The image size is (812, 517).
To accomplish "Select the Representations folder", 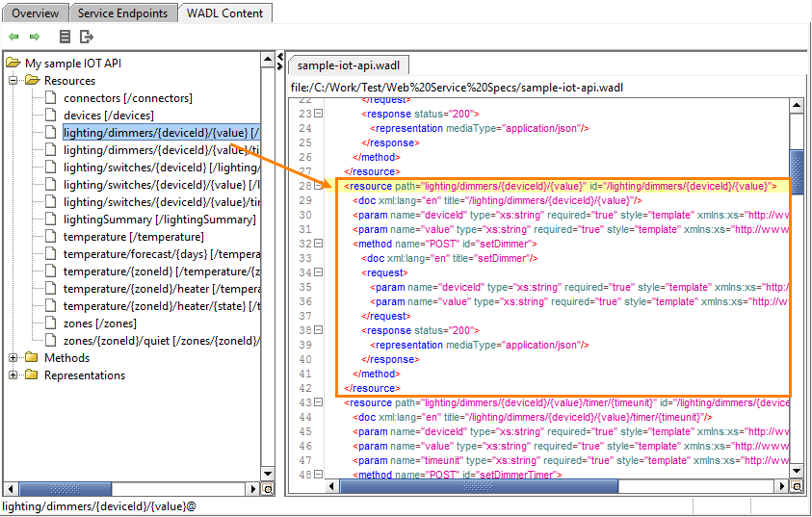I will pos(85,375).
